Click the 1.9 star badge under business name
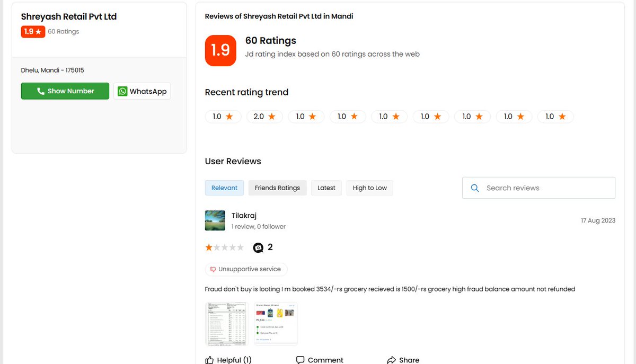This screenshot has height=364, width=636. pyautogui.click(x=33, y=32)
